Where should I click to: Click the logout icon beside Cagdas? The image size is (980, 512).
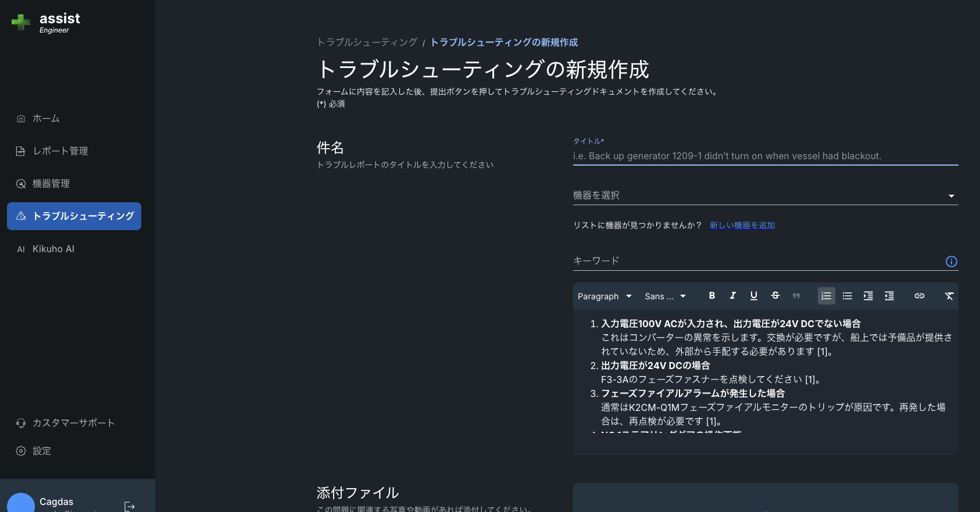click(130, 507)
